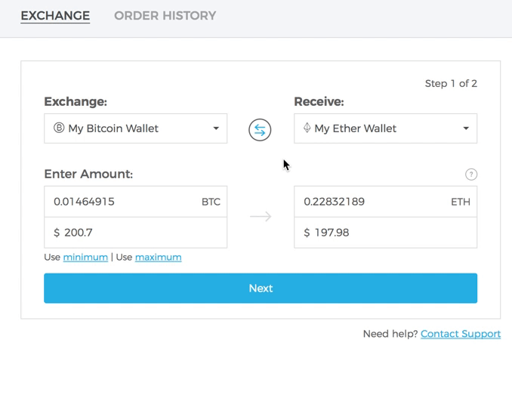Click the swap currencies circular arrows icon

point(260,130)
